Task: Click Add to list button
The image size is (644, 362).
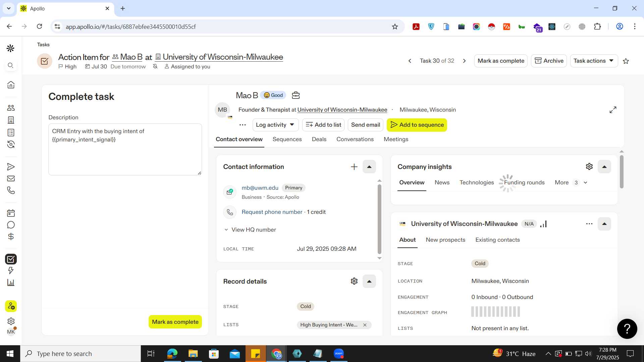Action: click(323, 125)
